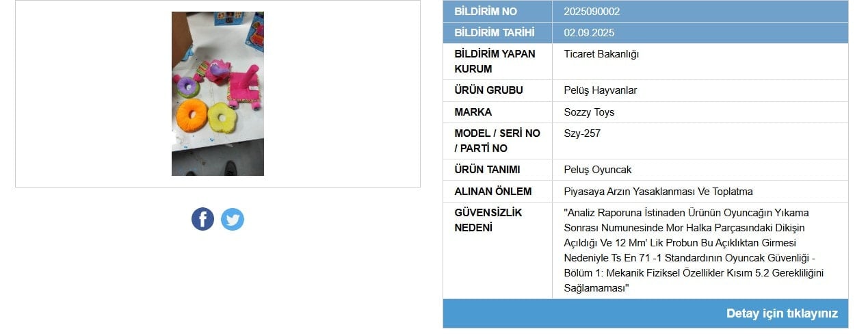Viewport: 868px width, 336px height.
Task: Click the 'Peluş Oyuncak' product description
Action: pos(597,170)
